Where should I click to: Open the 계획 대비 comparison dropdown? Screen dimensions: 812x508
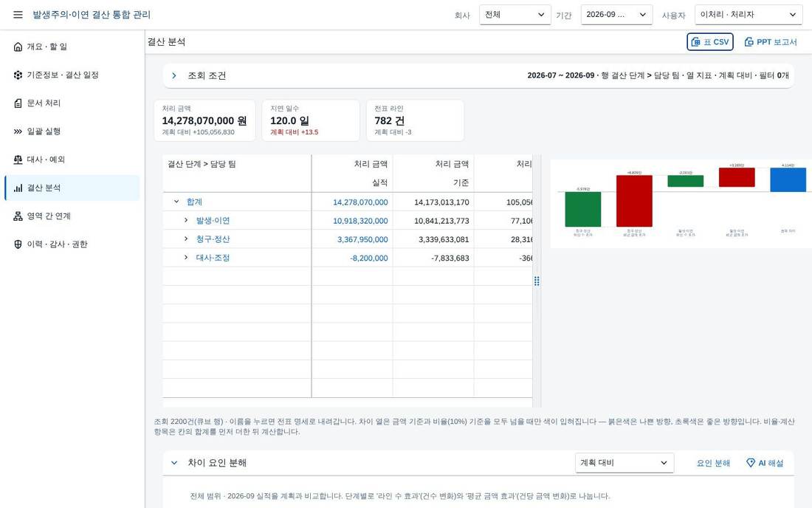point(625,463)
